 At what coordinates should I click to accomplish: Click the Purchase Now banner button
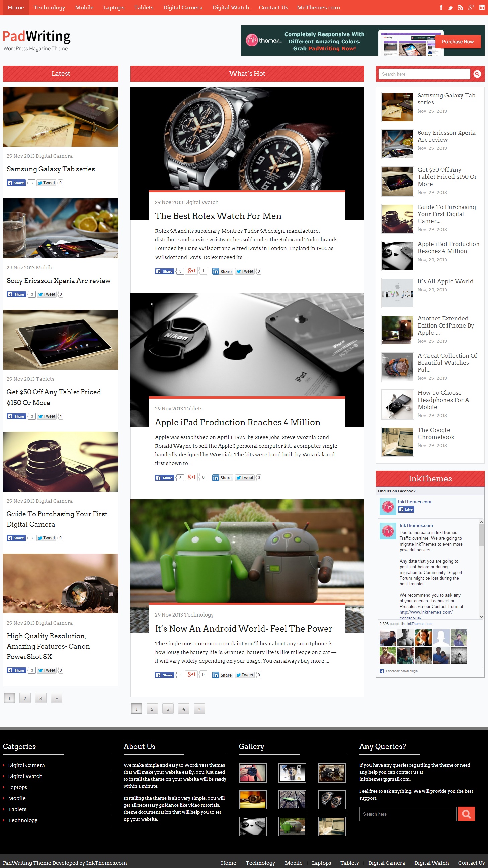[x=458, y=42]
